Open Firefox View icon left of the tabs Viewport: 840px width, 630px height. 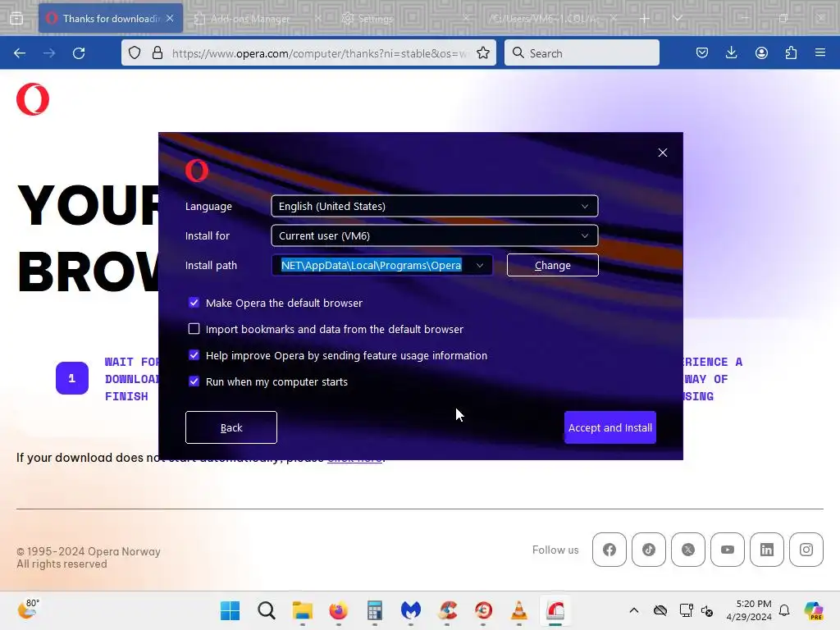pyautogui.click(x=16, y=19)
